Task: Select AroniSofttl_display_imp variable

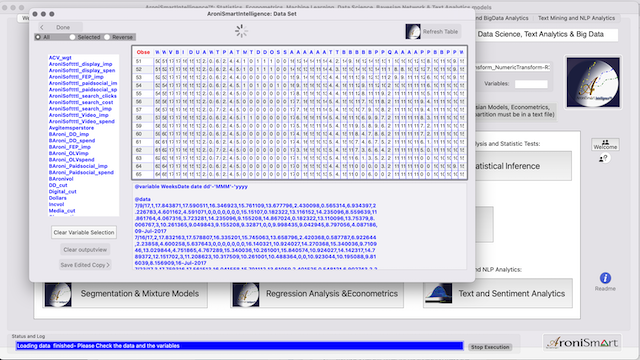Action: pos(80,64)
